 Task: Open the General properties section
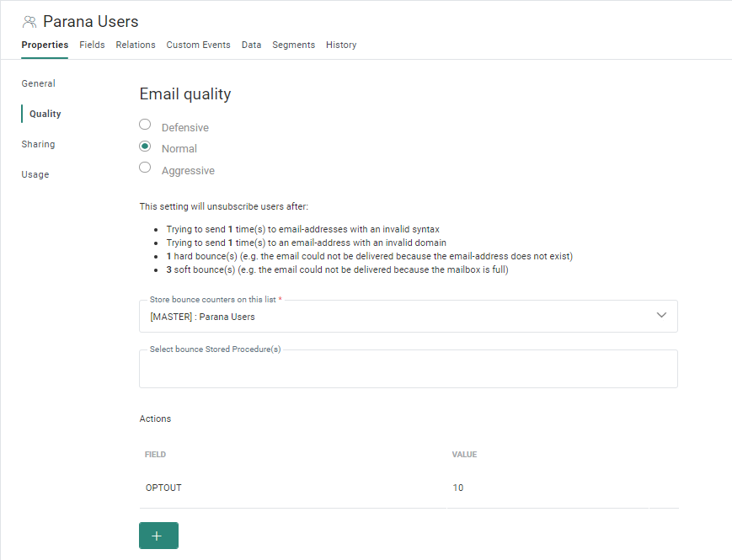pos(39,83)
